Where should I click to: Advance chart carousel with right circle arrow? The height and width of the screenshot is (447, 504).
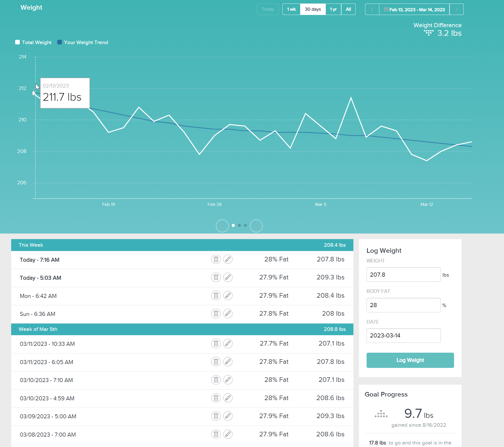pos(256,226)
